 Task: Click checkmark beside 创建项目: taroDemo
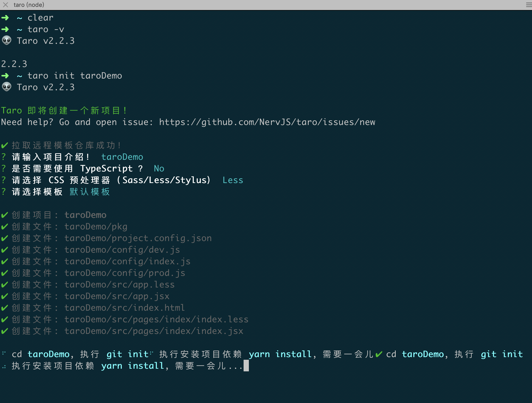[x=4, y=215]
